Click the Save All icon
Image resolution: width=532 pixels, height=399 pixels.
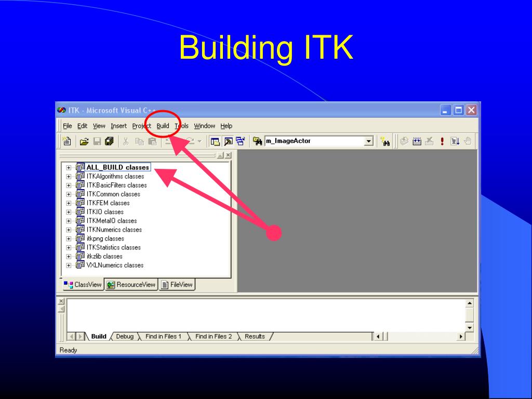109,141
